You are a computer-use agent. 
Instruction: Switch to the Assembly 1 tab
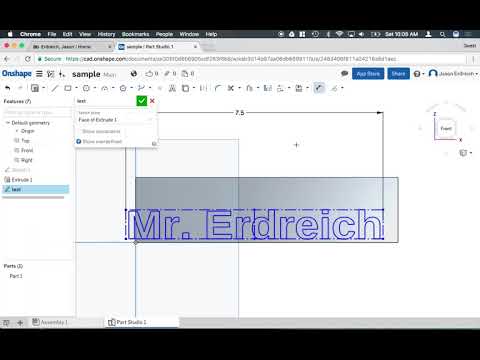[50, 322]
